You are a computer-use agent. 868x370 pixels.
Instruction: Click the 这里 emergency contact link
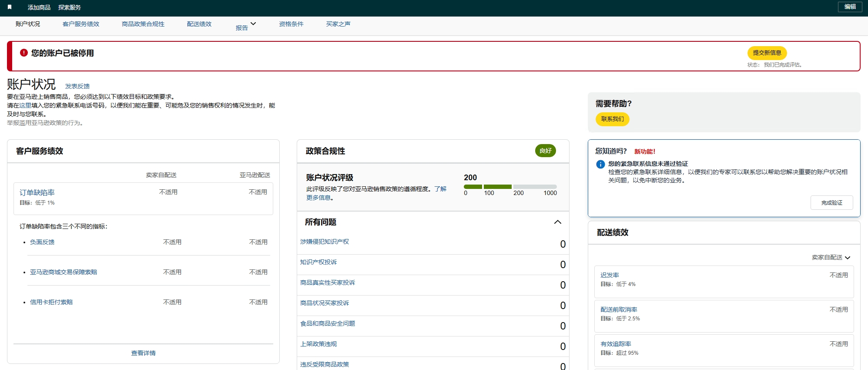[x=25, y=105]
